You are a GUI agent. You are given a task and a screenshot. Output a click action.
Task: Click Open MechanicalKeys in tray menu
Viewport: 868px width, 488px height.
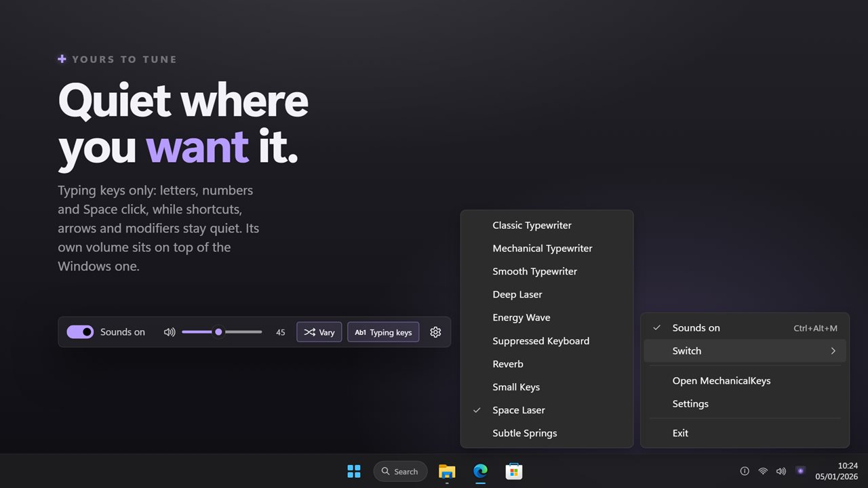(745, 381)
